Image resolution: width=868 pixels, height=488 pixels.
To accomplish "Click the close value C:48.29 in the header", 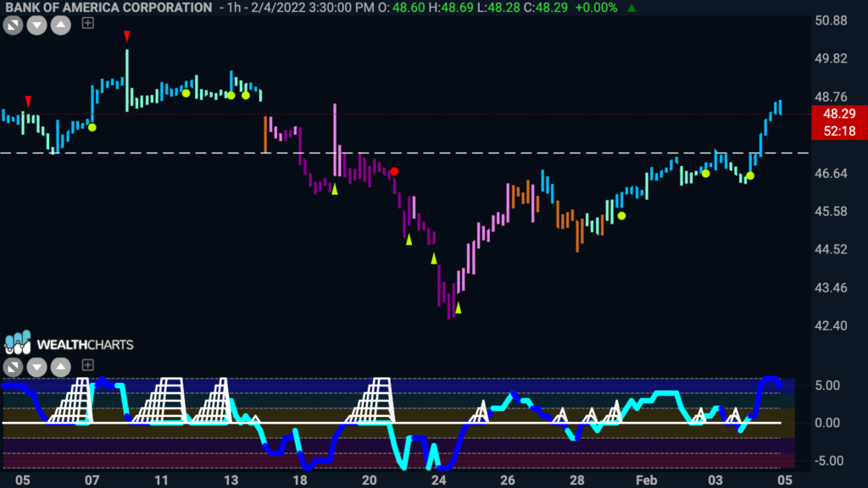I will coord(545,8).
